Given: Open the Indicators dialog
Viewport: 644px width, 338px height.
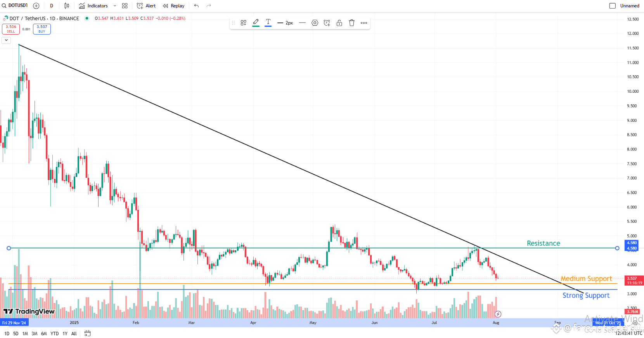Looking at the screenshot, I should coord(93,6).
